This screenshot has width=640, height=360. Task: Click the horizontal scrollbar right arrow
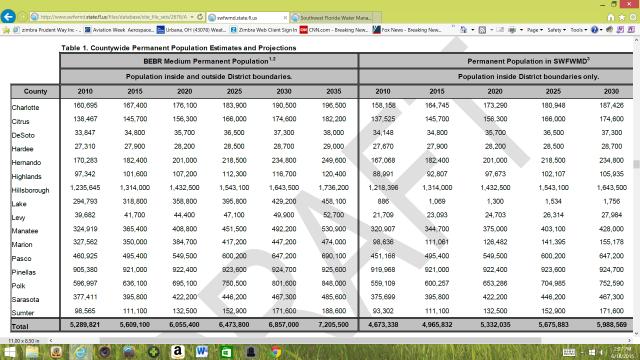coord(629,340)
